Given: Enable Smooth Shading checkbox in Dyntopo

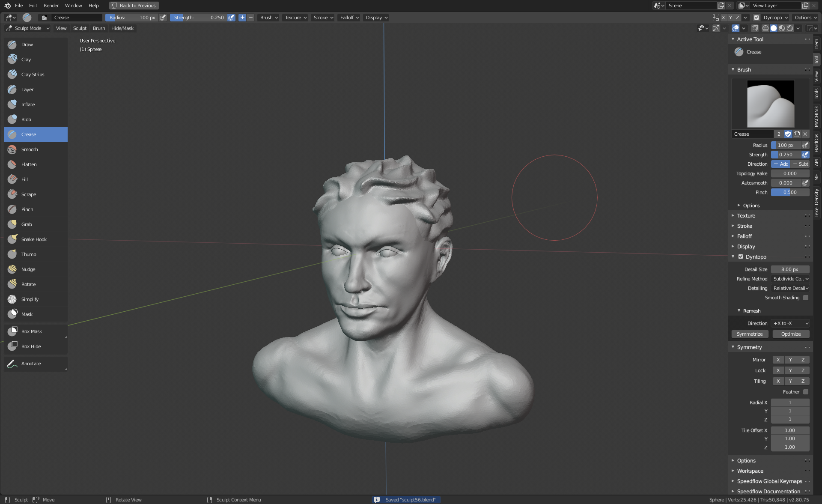Looking at the screenshot, I should (805, 298).
